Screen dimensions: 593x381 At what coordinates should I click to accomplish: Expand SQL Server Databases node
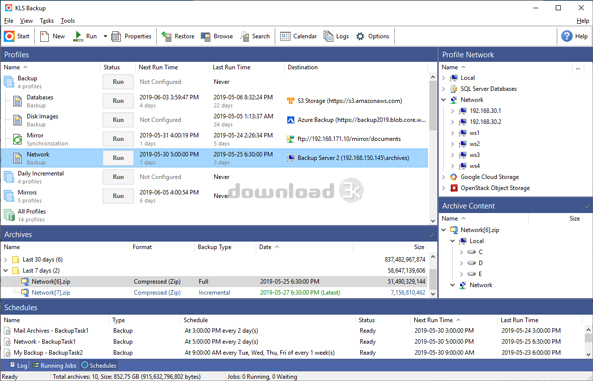(444, 89)
